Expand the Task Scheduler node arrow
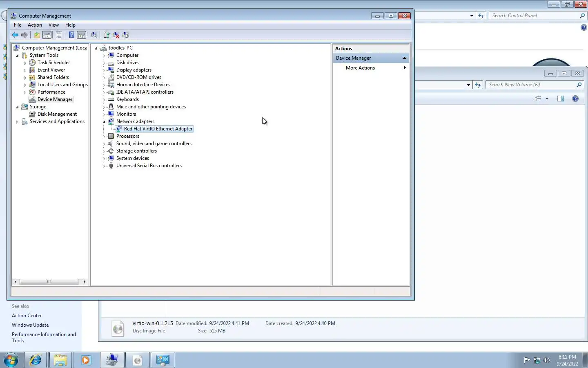Screen dimensions: 588x368 pos(25,63)
